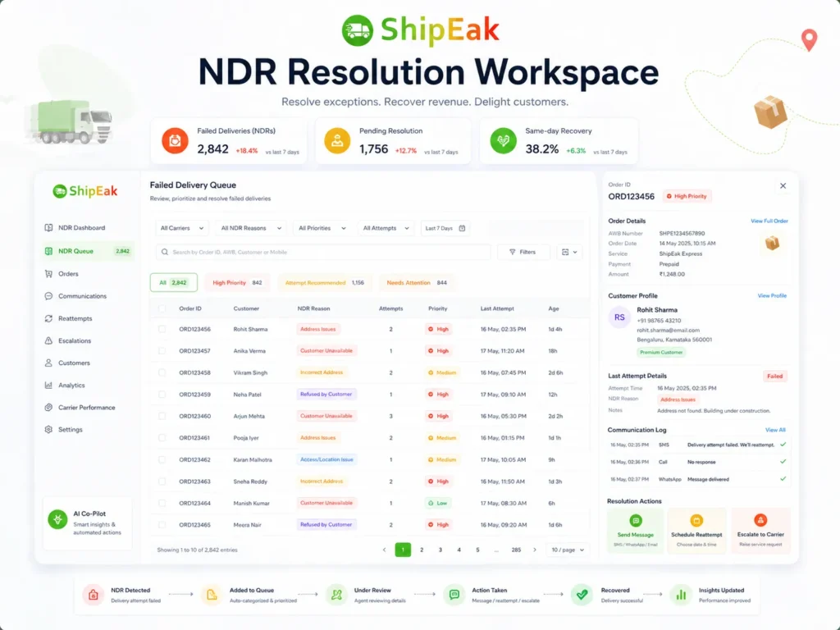Open Carrier Performance icon in sidebar
Image resolution: width=840 pixels, height=630 pixels.
[x=48, y=408]
